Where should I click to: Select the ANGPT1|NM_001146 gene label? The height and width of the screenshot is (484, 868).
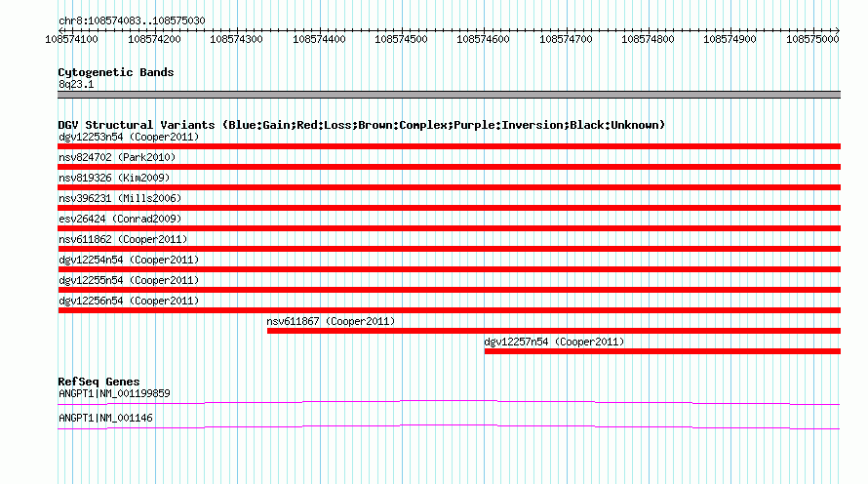[x=105, y=418]
